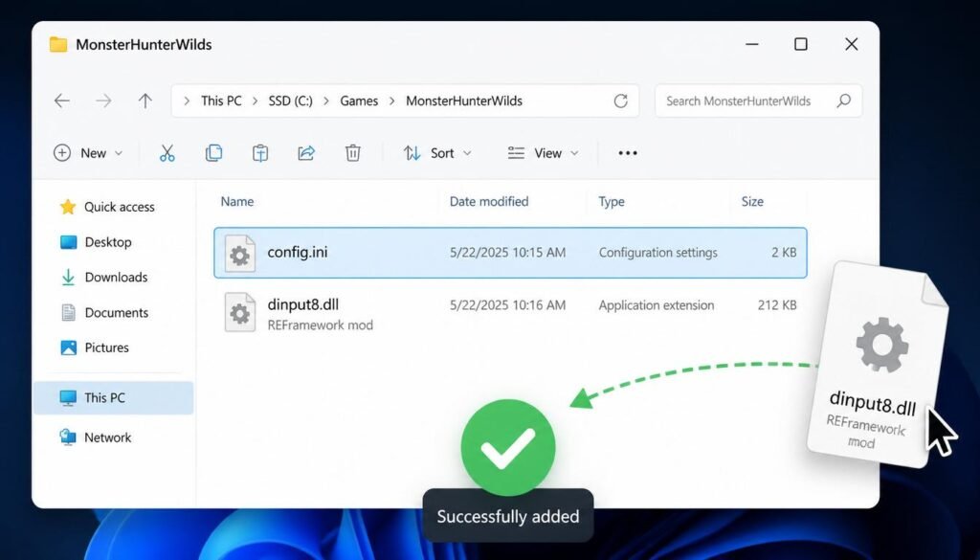
Task: Open the New item dropdown
Action: pyautogui.click(x=88, y=153)
